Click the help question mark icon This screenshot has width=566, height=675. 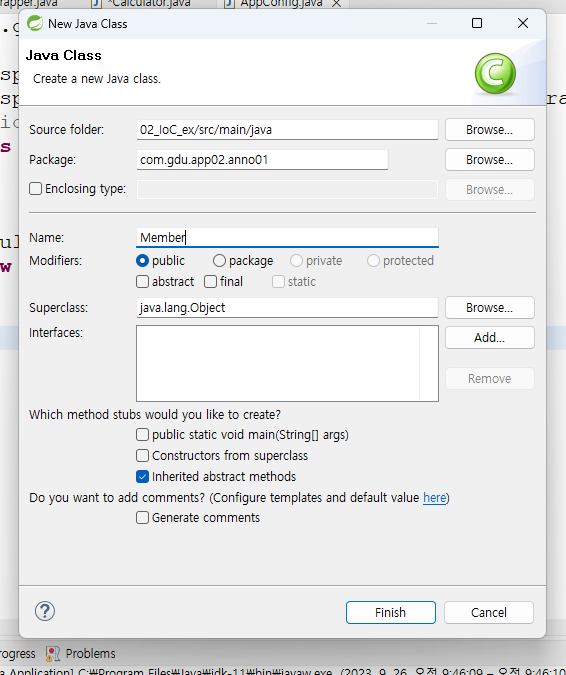(45, 611)
